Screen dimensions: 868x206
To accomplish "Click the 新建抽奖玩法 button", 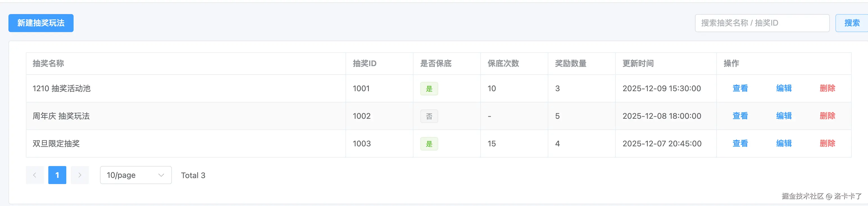I will pos(41,23).
